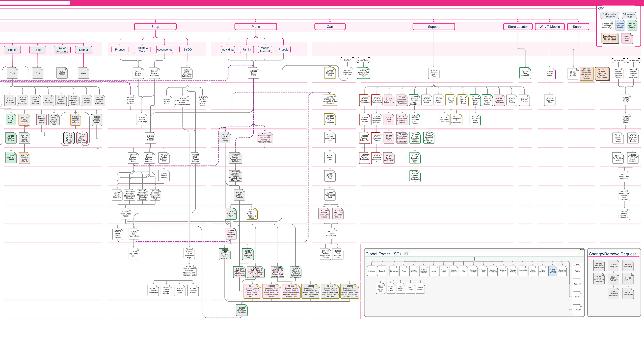The height and width of the screenshot is (339, 644).
Task: Click the SC1309 Coverage Map node
Action: click(x=550, y=100)
